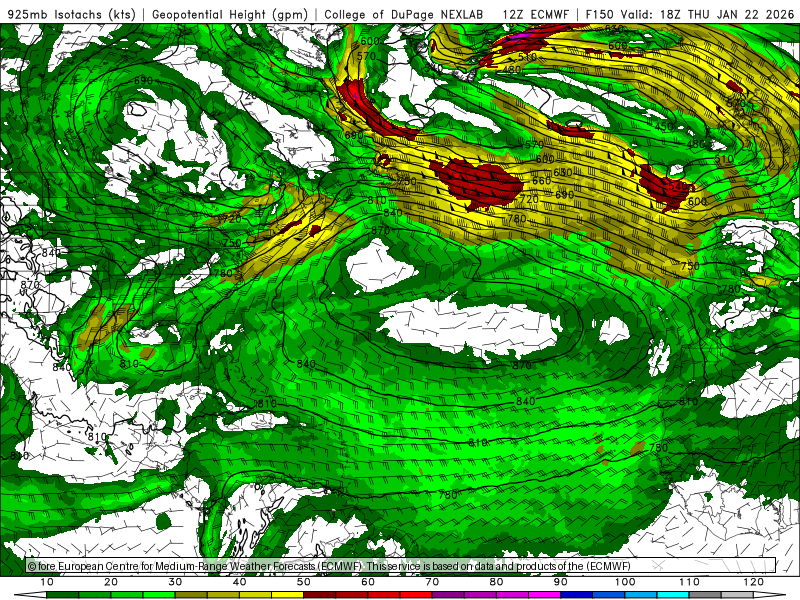Click the dark red swatch starting at 50
The image size is (800, 600).
click(319, 595)
